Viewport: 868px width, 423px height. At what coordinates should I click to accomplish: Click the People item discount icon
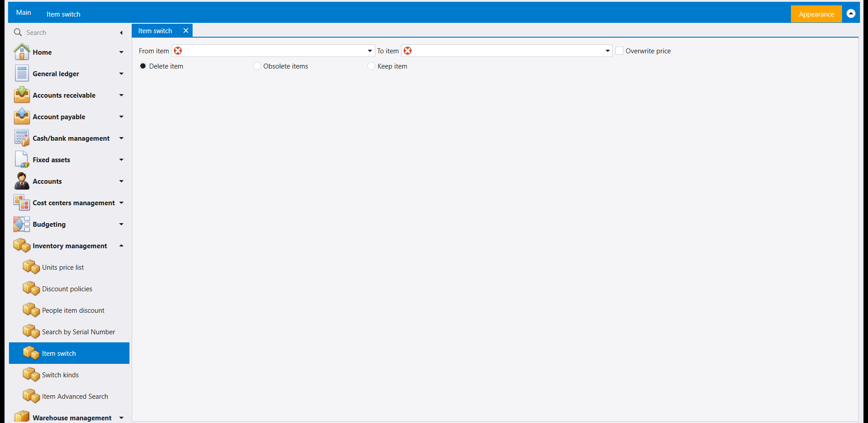[x=31, y=310]
